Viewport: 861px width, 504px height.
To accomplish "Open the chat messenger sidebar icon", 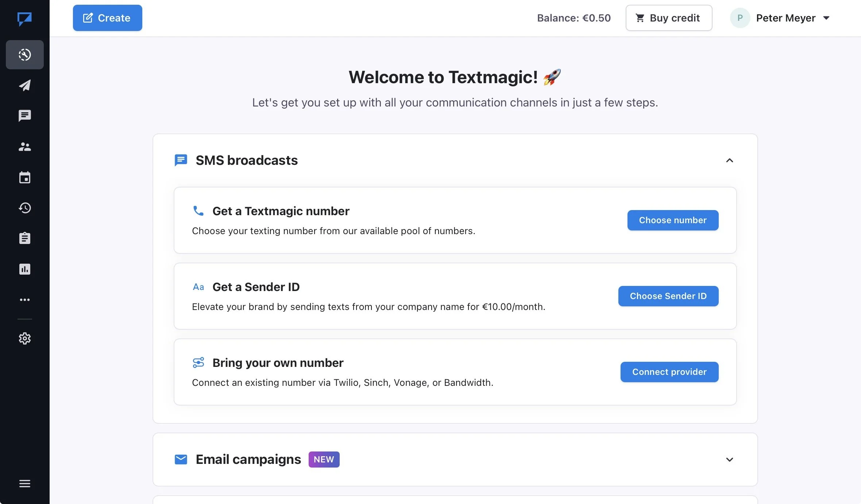I will 24,116.
